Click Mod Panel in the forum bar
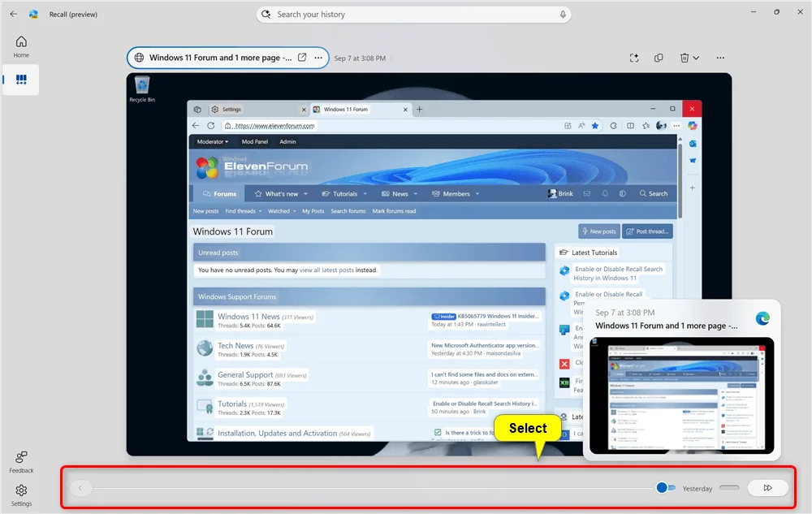The width and height of the screenshot is (812, 514). [x=255, y=141]
